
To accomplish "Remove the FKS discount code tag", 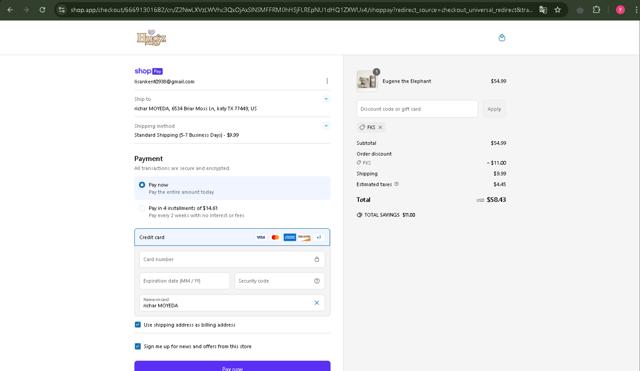I will (380, 127).
